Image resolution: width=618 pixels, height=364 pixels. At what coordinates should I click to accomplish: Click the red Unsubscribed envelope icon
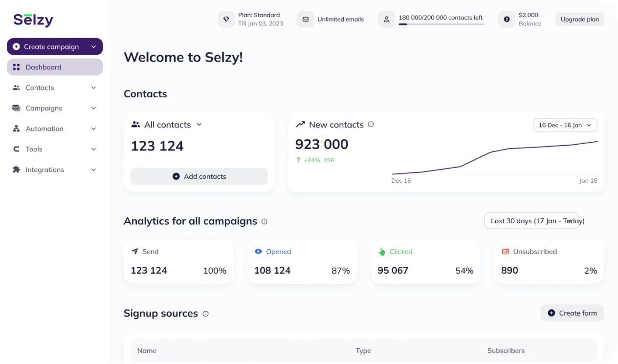506,252
